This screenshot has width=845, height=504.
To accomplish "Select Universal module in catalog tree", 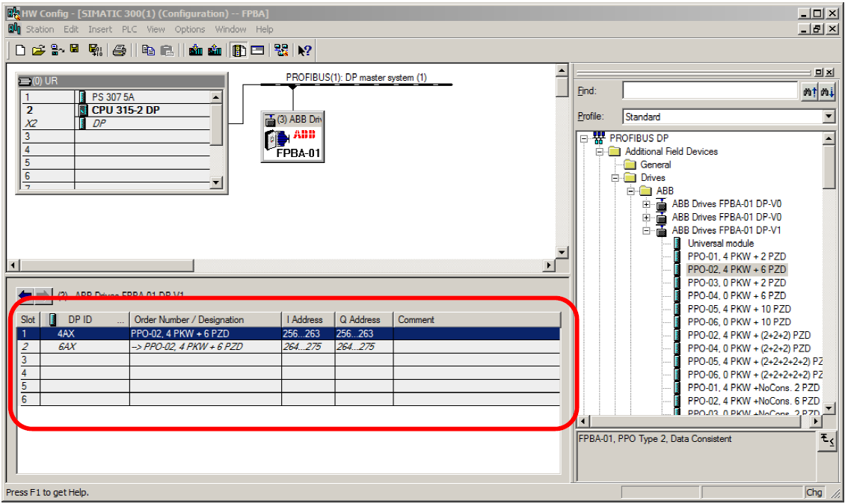I will (720, 243).
